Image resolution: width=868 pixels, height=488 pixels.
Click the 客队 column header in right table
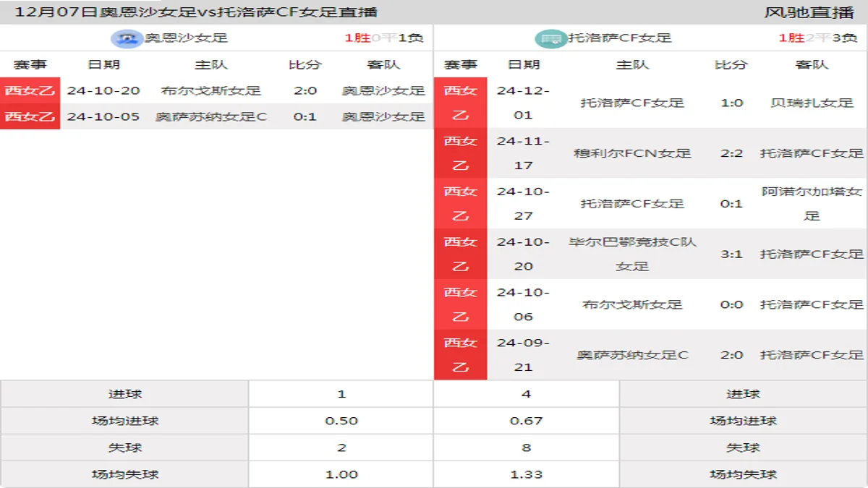click(x=812, y=64)
